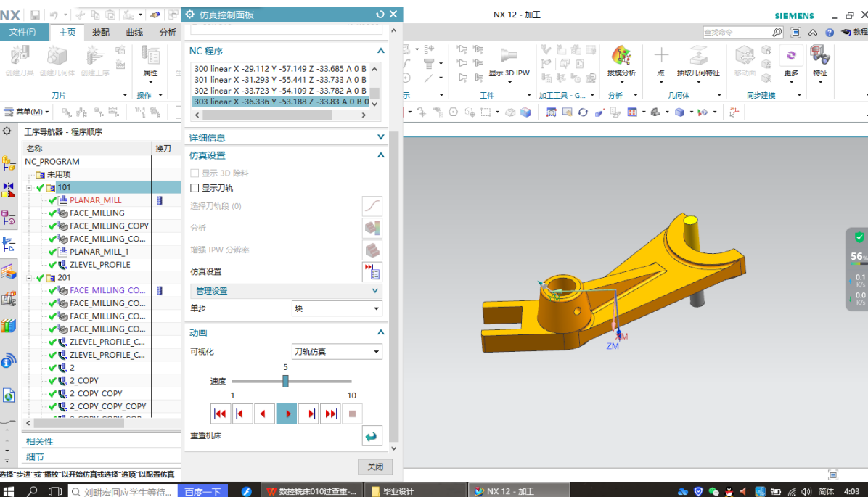This screenshot has width=868, height=497.
Task: Collapse the NC Program (NC 程序) section
Action: tap(380, 51)
